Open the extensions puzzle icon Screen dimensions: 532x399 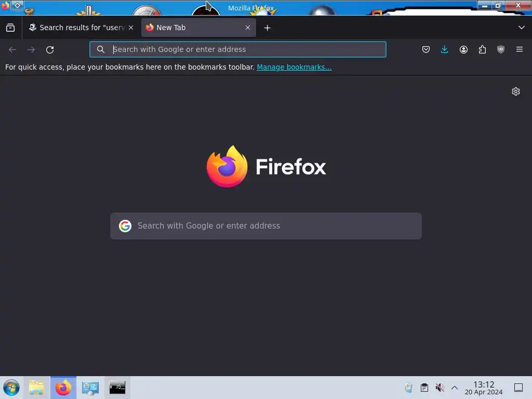click(482, 49)
